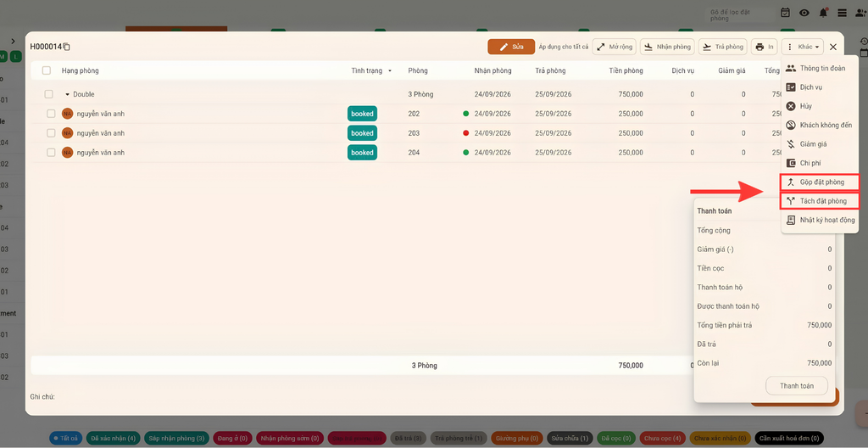Click the history clock icon at the right edge
The image size is (868, 448).
tap(864, 41)
